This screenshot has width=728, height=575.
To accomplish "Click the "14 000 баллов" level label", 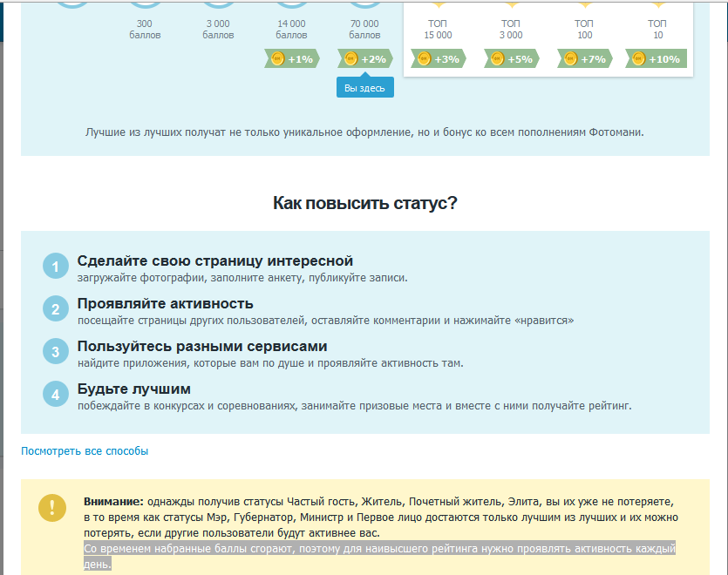I will tap(291, 30).
